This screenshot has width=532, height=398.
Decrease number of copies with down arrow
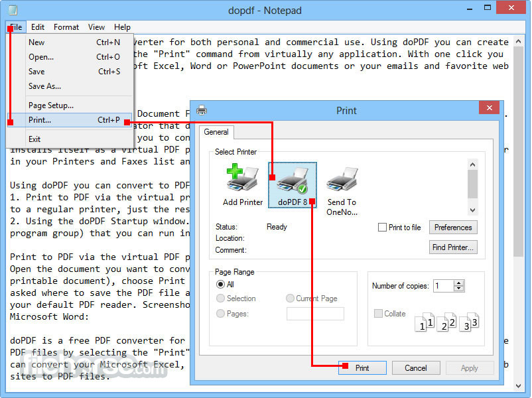click(x=459, y=289)
